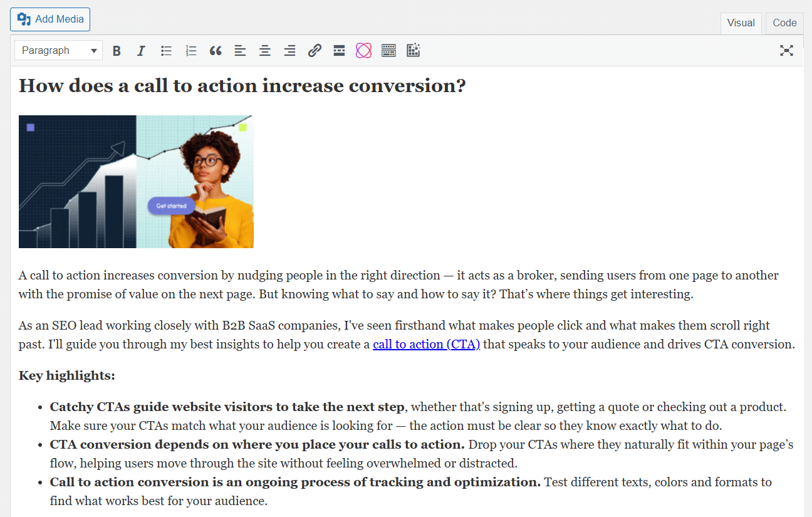Apply blockquote formatting

pyautogui.click(x=216, y=51)
